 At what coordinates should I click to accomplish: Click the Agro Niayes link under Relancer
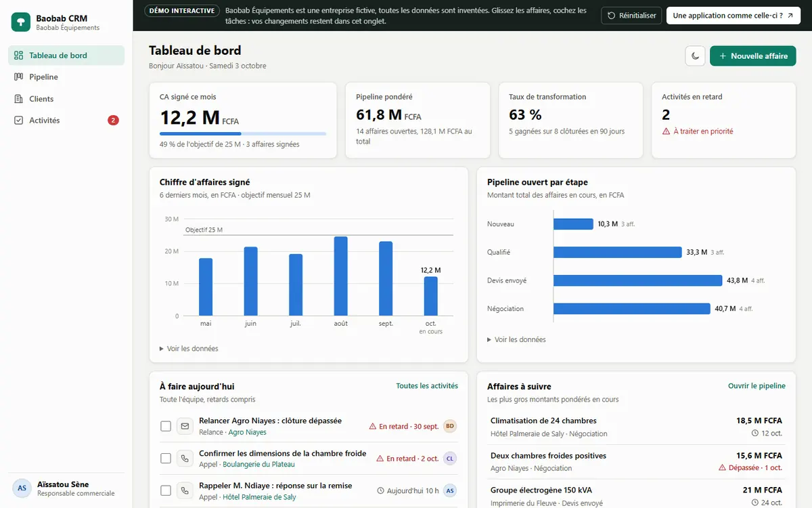[247, 432]
